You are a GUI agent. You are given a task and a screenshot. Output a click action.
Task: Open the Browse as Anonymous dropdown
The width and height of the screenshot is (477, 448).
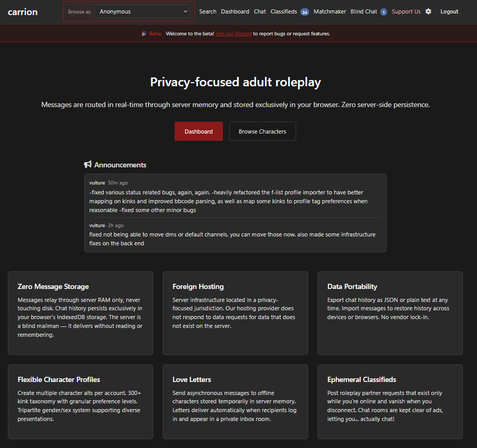142,11
